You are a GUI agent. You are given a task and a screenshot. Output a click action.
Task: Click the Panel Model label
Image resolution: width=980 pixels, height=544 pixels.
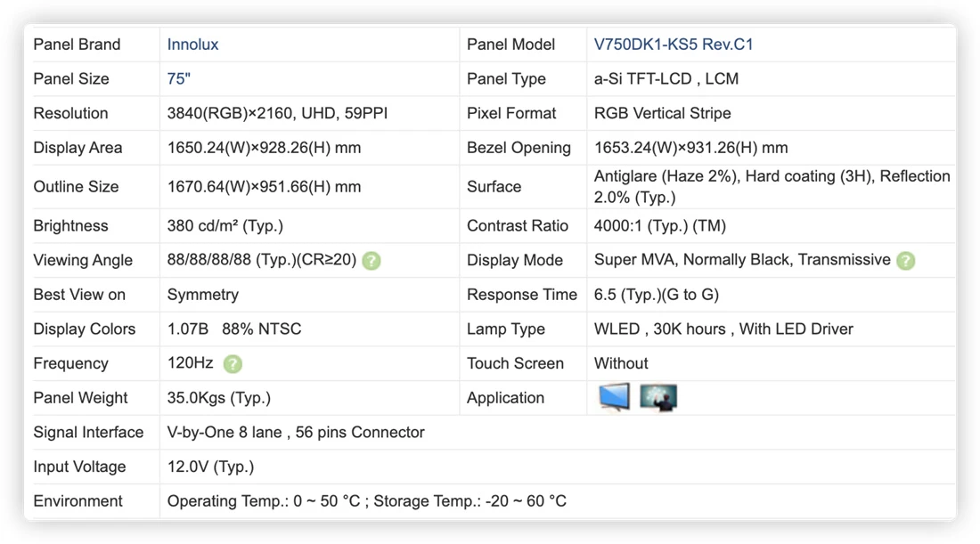[x=510, y=45]
